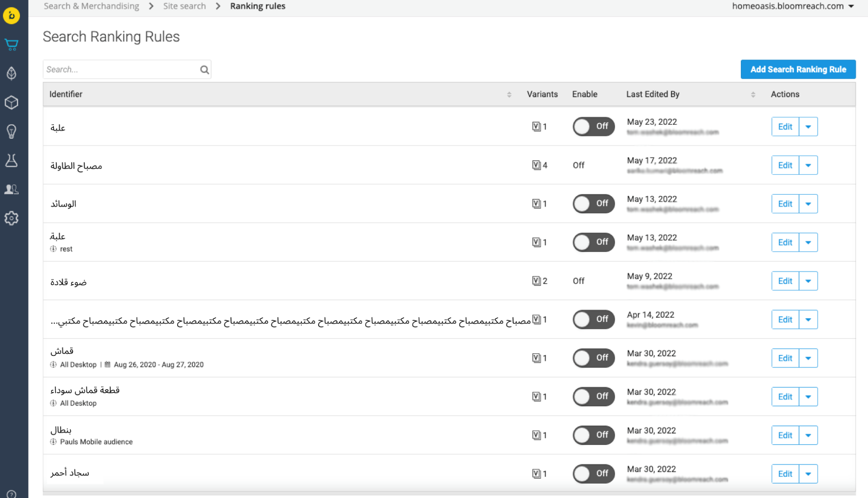Expand the Edit dropdown arrow for مصباح الطاولة
868x498 pixels.
808,165
